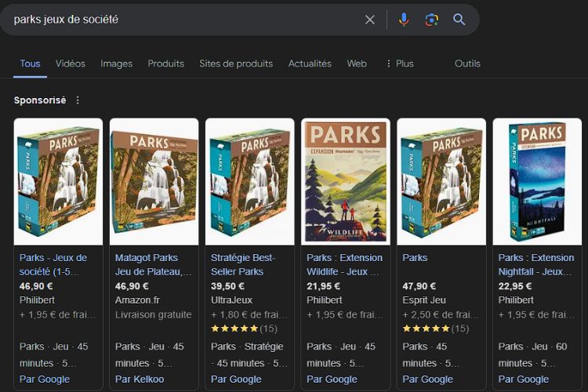Click '+ 2,50 € de frai...' shipping text
This screenshot has height=392, width=588.
[x=441, y=314]
